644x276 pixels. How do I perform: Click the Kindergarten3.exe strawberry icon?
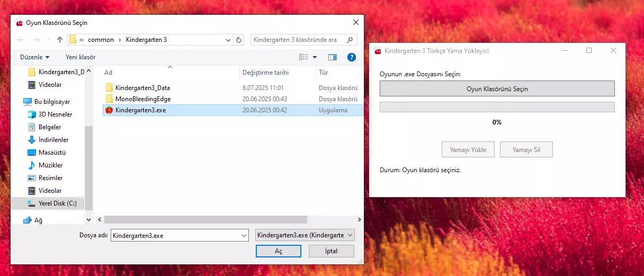point(109,110)
